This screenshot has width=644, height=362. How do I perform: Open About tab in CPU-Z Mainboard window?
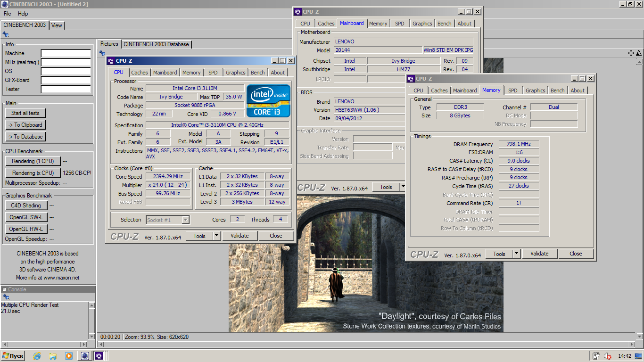tap(464, 24)
